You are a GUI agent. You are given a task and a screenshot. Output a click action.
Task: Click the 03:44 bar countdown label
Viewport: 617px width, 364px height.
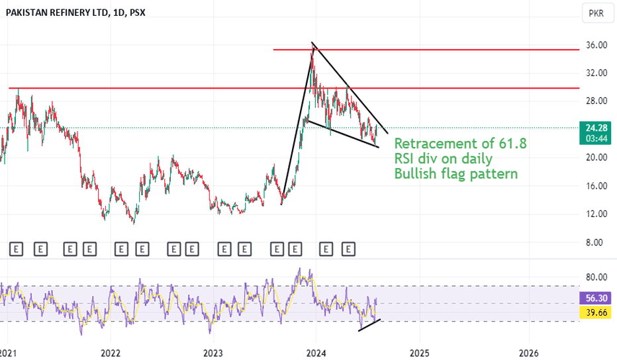pyautogui.click(x=596, y=138)
